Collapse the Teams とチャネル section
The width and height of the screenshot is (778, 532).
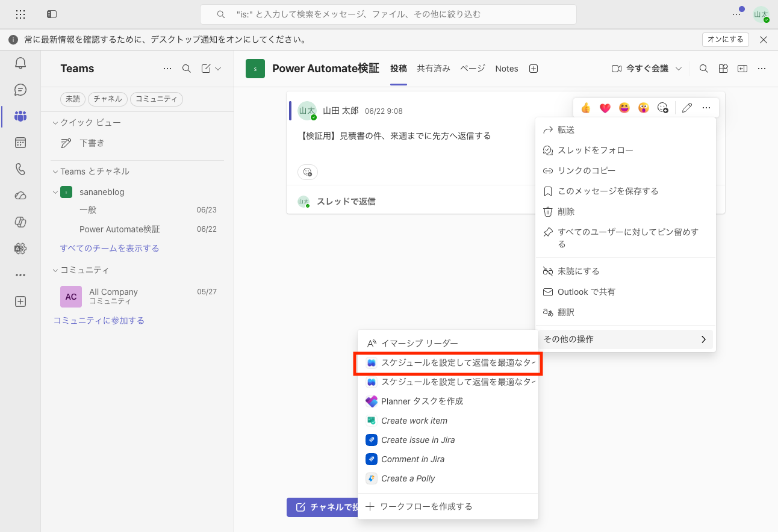tap(55, 172)
